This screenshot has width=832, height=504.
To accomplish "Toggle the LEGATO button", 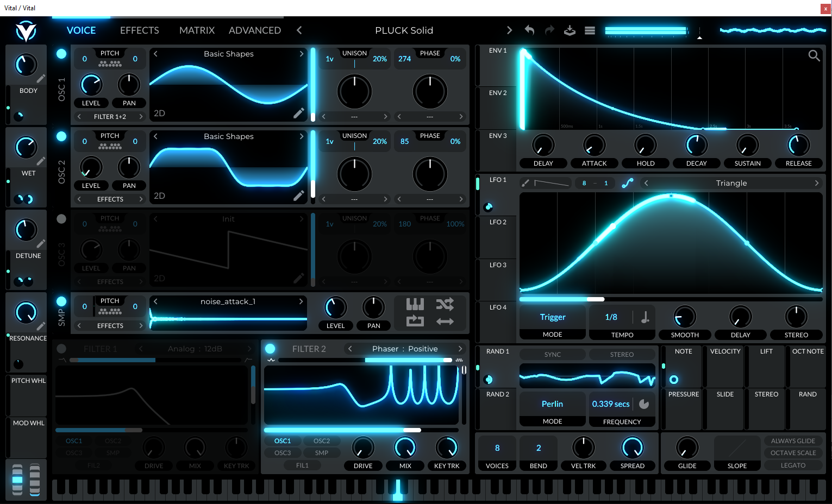I will pyautogui.click(x=793, y=465).
